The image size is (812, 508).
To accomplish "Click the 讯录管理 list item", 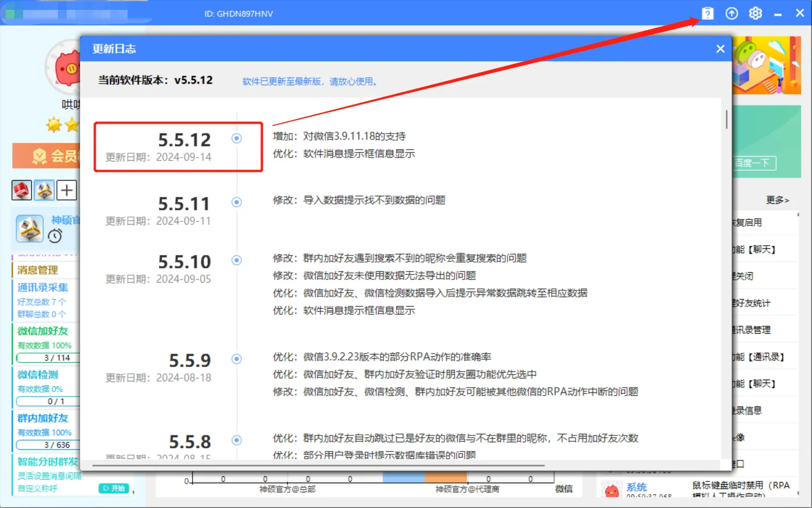I will click(x=752, y=330).
